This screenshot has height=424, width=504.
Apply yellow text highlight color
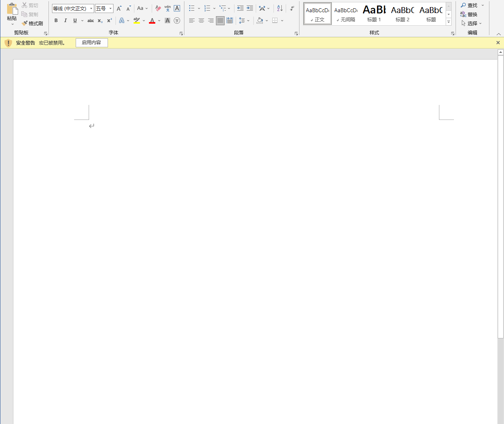[x=137, y=21]
